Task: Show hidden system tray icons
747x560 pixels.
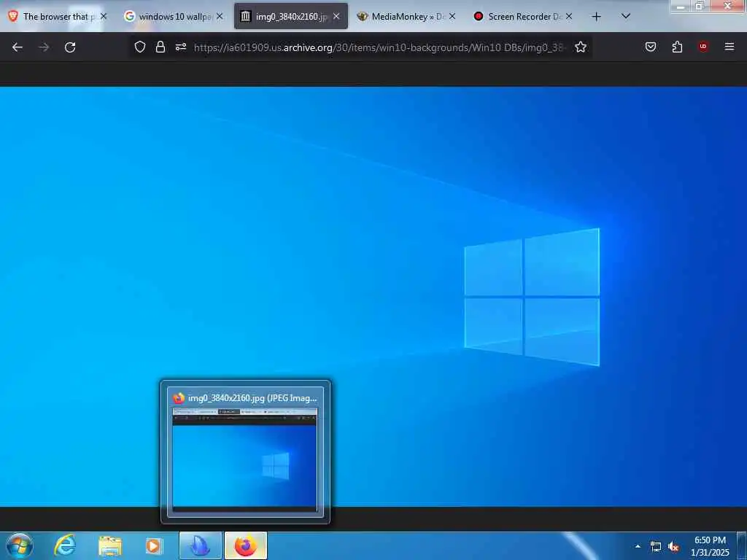Action: [x=638, y=547]
